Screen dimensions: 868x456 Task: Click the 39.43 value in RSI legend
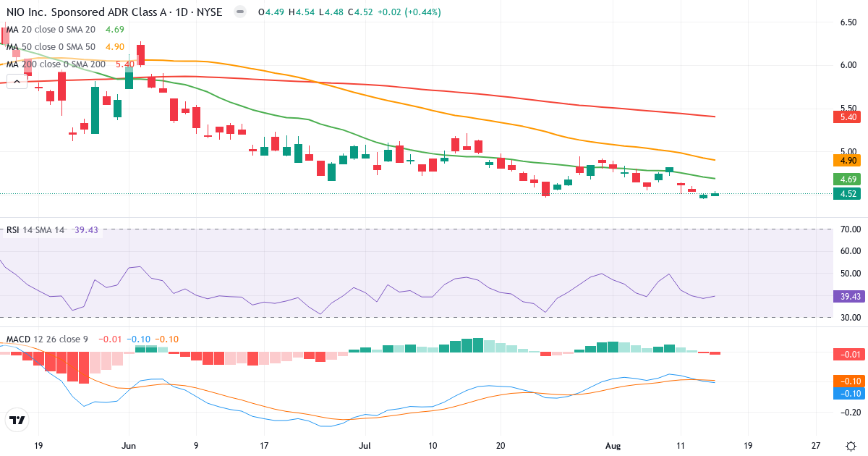point(86,230)
